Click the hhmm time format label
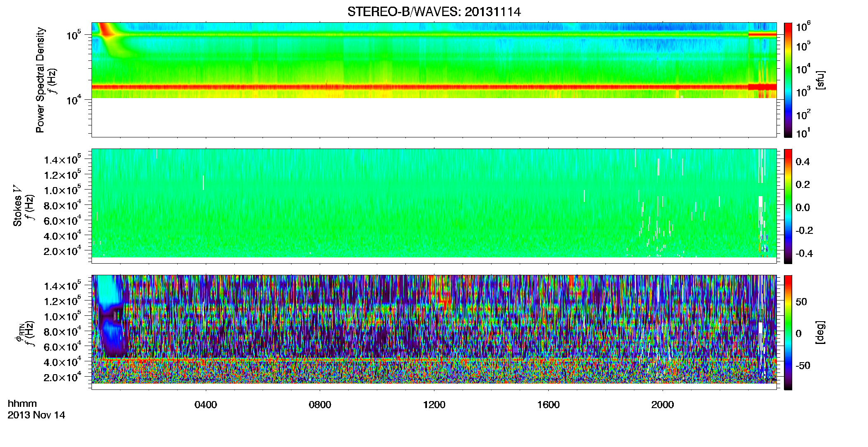Viewport: 868px width, 447px height. tap(22, 404)
